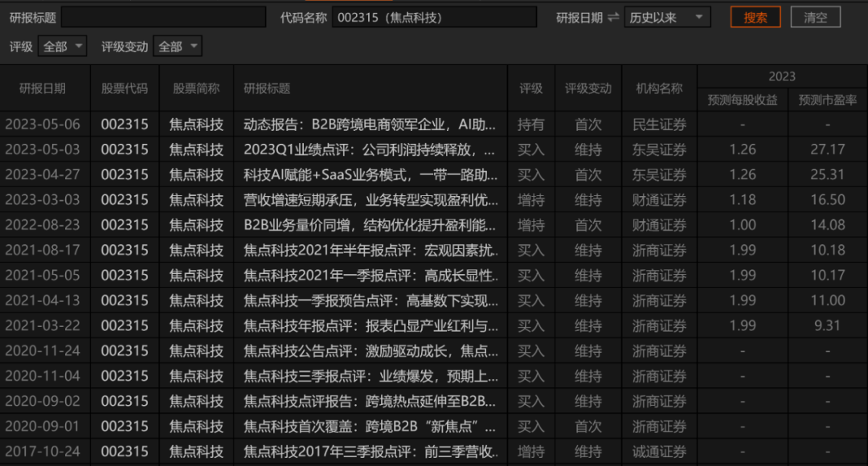Select date cell 2021-03-22
This screenshot has width=868, height=466.
click(x=43, y=326)
